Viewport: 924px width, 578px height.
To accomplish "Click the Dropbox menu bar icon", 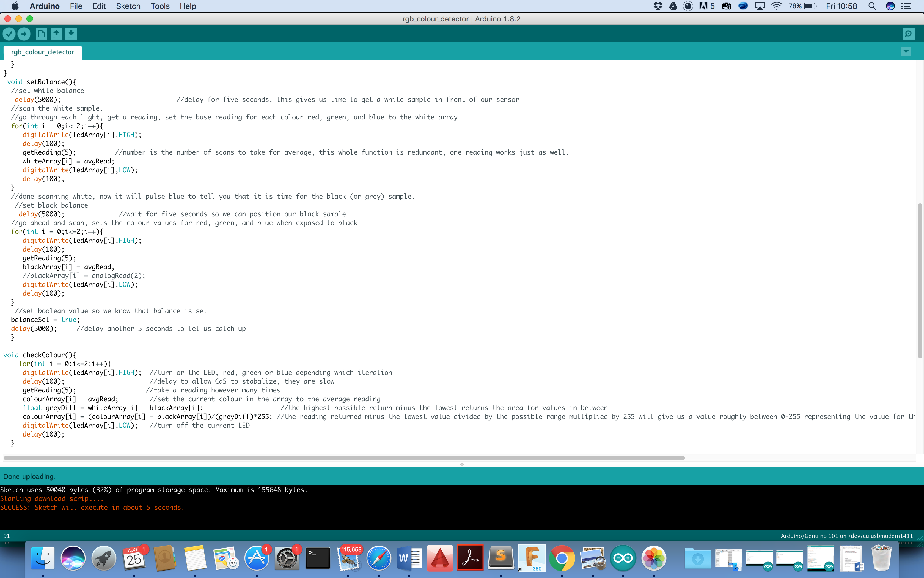I will [658, 6].
